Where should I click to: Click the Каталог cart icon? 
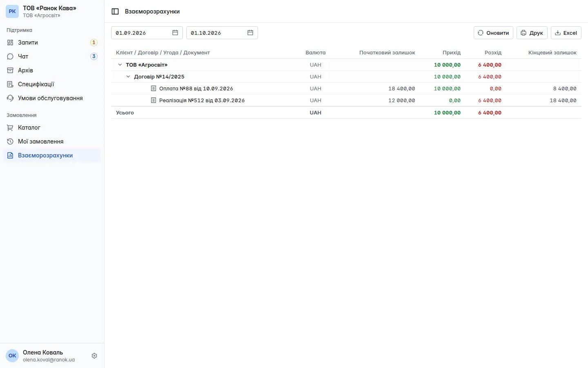tap(10, 128)
